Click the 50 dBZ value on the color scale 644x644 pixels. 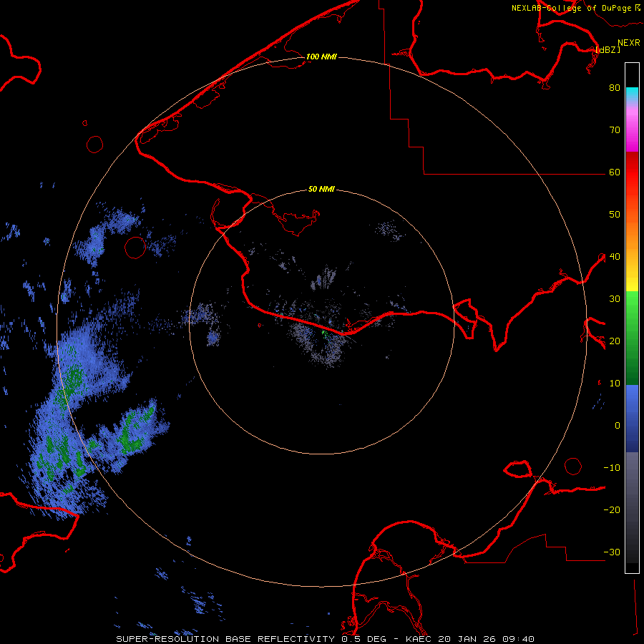coord(615,215)
